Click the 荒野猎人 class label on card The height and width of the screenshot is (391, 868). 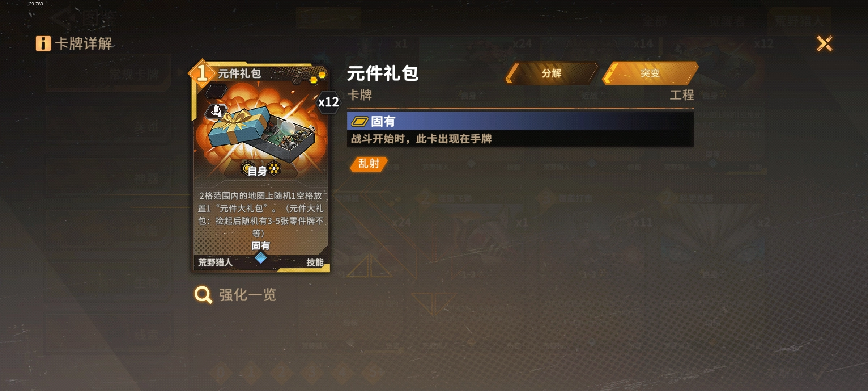click(x=215, y=262)
